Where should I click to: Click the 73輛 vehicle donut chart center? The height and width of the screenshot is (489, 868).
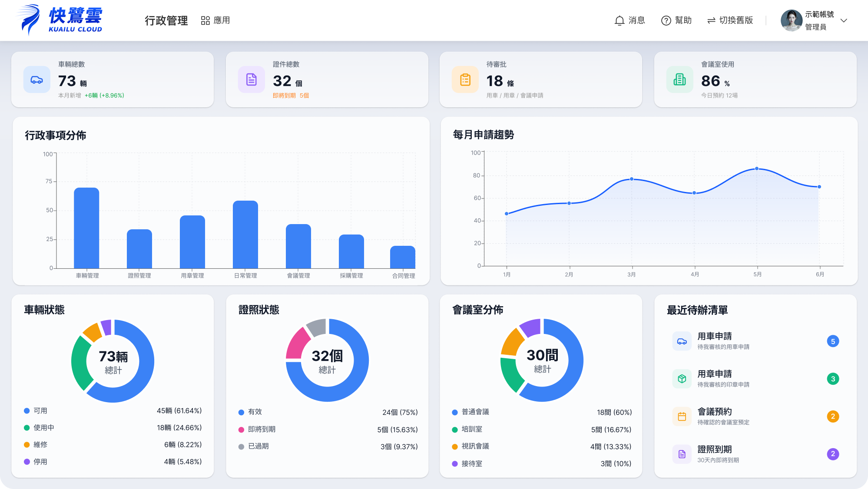[113, 361]
